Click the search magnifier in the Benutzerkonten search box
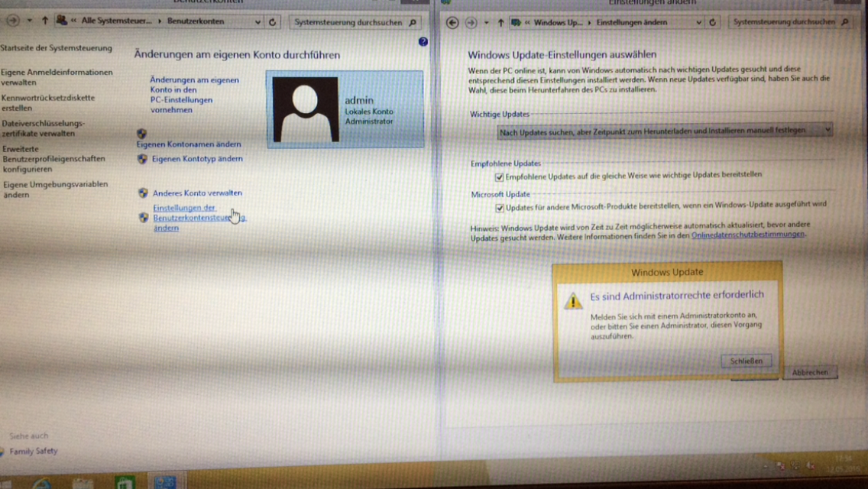The image size is (868, 489). [413, 23]
